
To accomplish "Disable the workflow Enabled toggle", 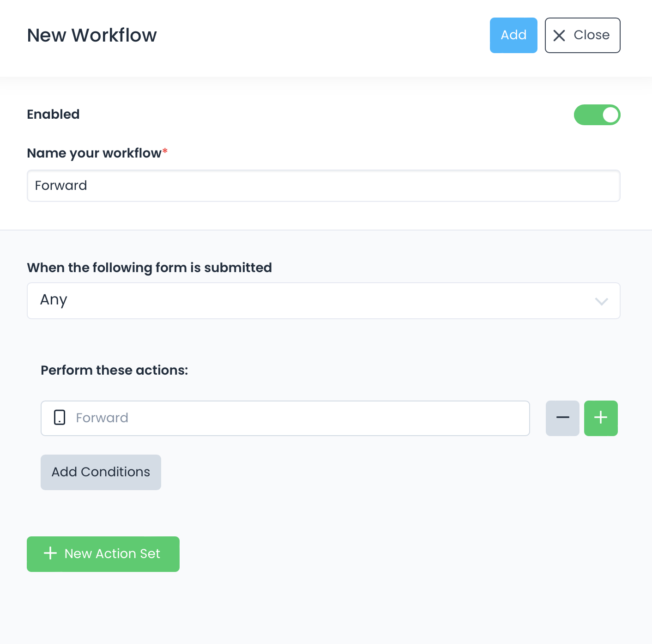I will (x=597, y=115).
